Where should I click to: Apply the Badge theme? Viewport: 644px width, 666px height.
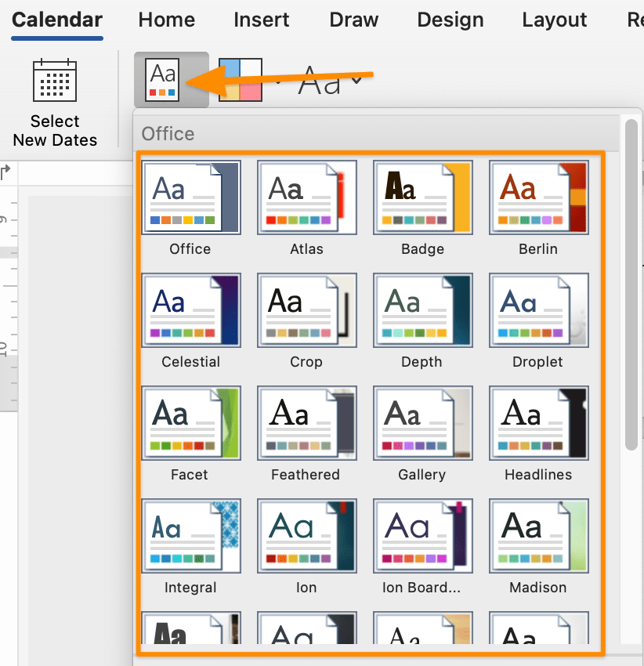(423, 197)
